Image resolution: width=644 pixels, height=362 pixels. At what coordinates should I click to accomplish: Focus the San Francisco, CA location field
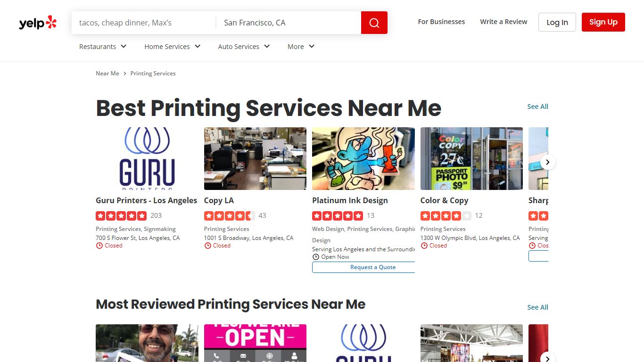(x=289, y=23)
